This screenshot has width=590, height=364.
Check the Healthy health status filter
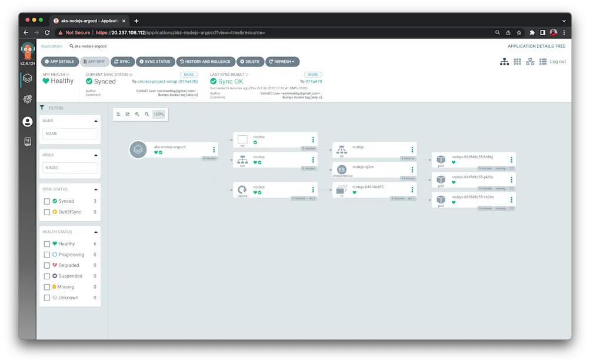tap(47, 243)
